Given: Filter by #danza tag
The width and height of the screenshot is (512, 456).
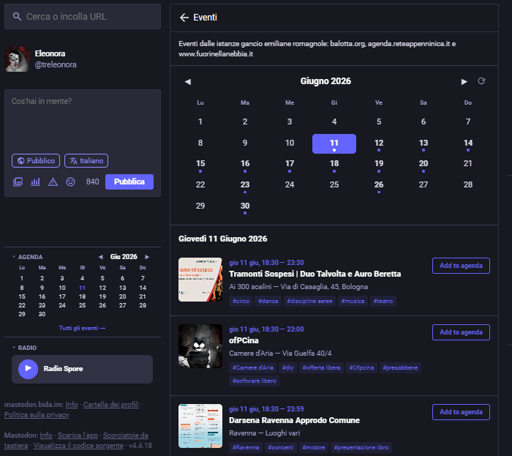Looking at the screenshot, I should click(268, 301).
